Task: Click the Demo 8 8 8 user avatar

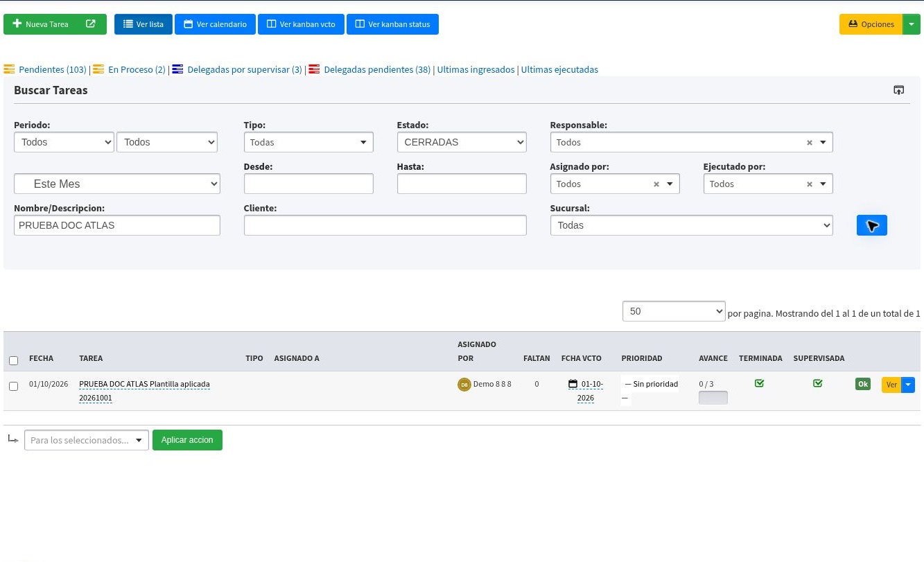Action: 464,385
